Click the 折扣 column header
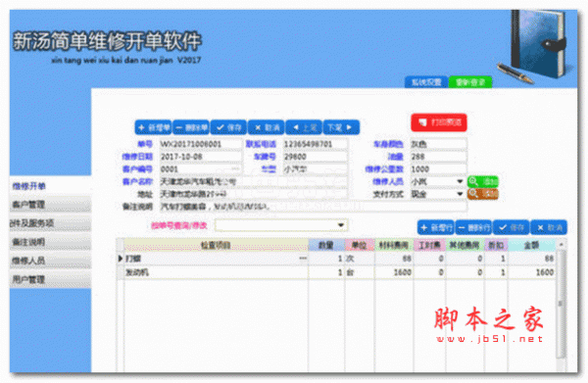The width and height of the screenshot is (588, 383). coord(496,245)
